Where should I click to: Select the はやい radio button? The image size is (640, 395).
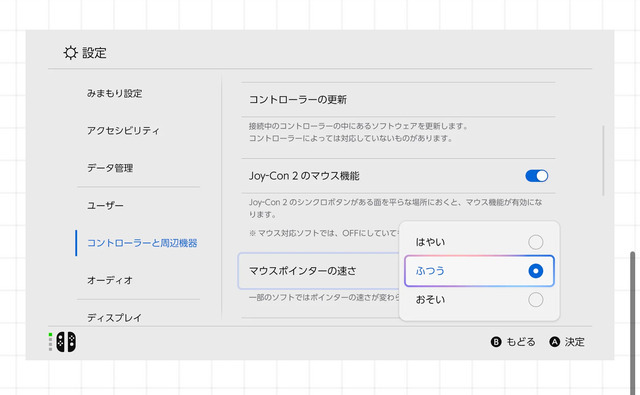point(536,242)
